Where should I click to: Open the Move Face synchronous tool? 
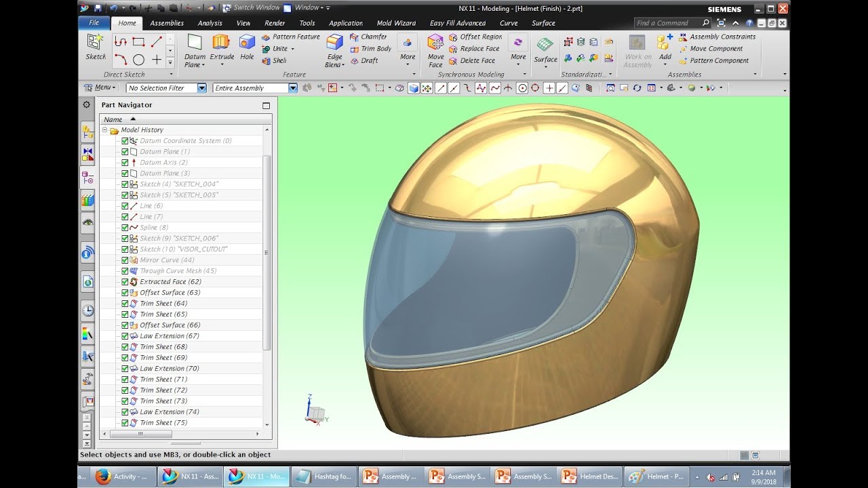tap(435, 51)
